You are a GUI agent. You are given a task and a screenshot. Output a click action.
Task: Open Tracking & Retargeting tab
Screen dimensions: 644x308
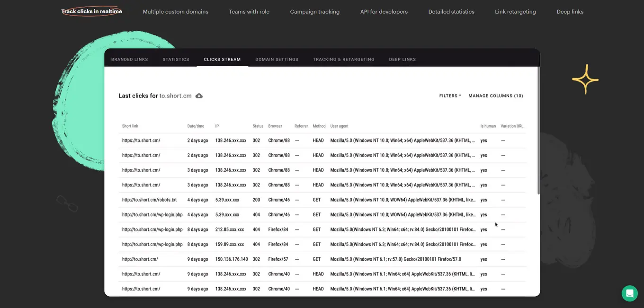(x=343, y=60)
